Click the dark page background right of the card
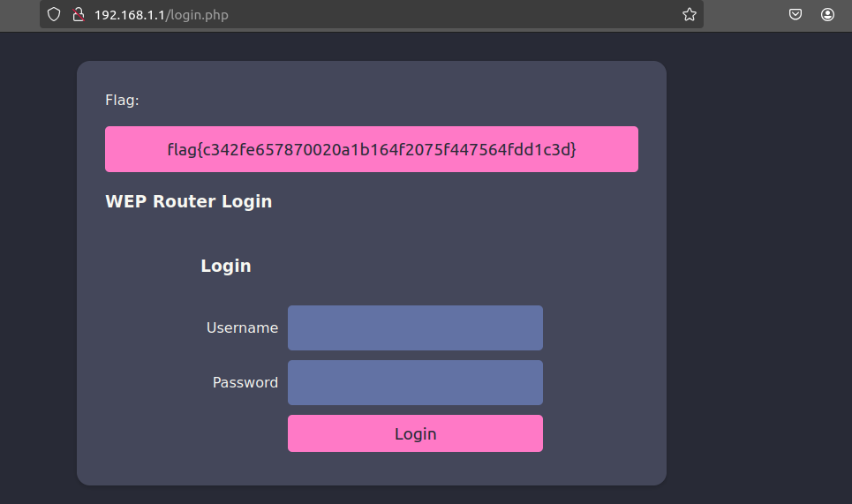This screenshot has width=852, height=504. 759,265
